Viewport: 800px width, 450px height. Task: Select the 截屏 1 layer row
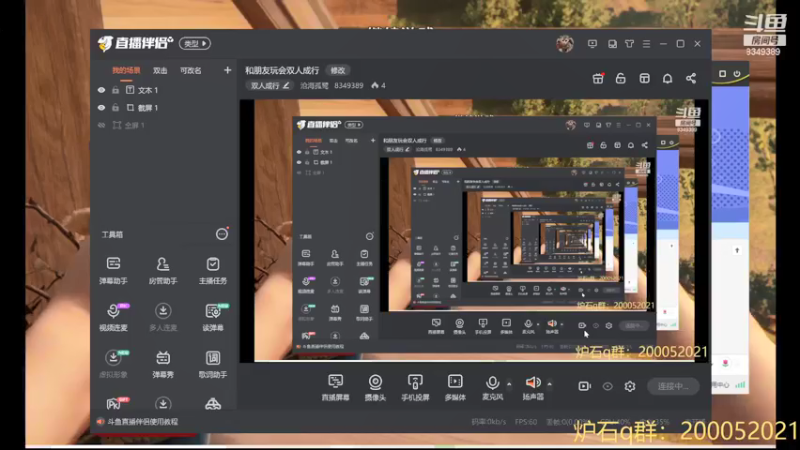[163, 108]
